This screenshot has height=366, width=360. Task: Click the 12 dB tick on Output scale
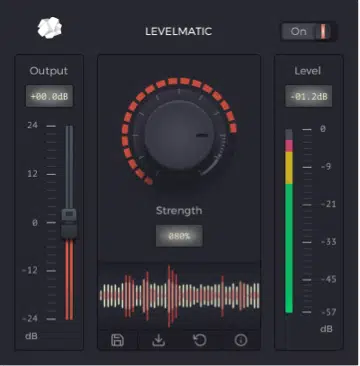click(51, 174)
